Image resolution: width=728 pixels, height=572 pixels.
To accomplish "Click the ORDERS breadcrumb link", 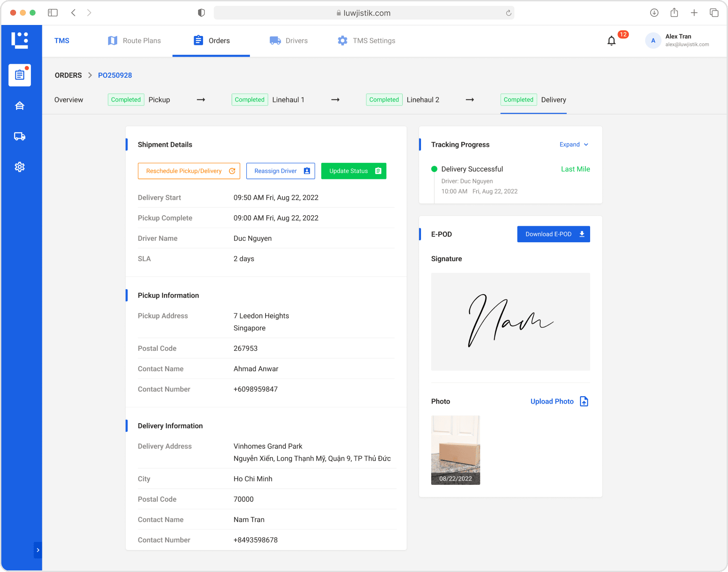I will (x=68, y=75).
